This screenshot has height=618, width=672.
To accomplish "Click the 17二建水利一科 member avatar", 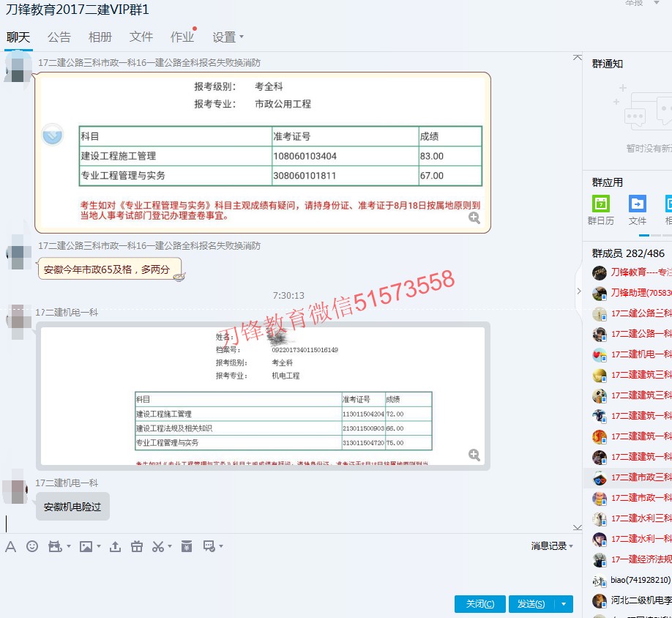I will point(599,539).
